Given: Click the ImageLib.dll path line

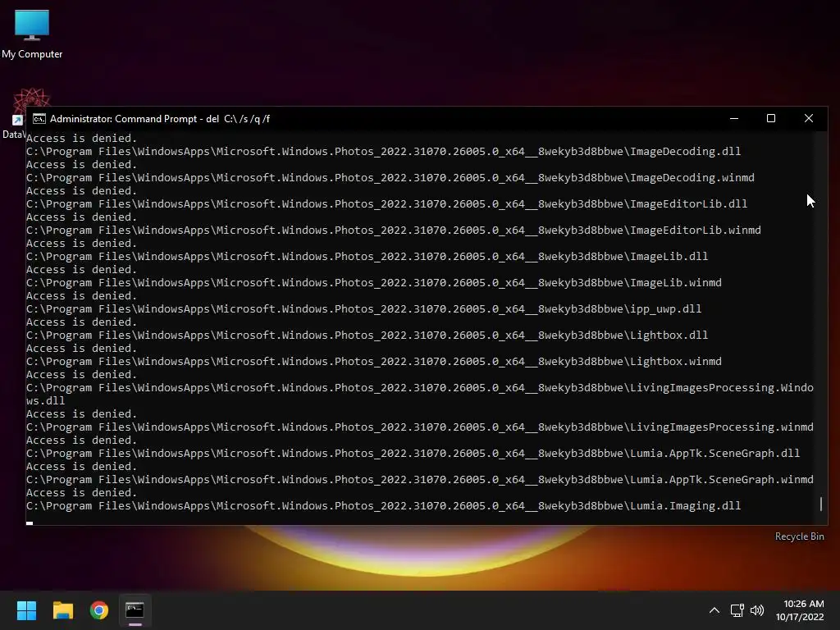Looking at the screenshot, I should (x=367, y=257).
